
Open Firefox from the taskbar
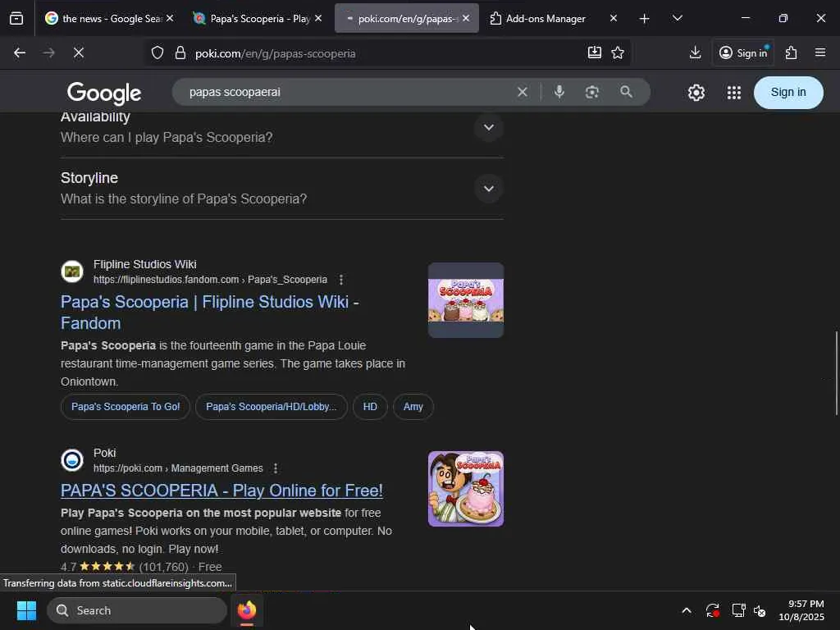(247, 610)
